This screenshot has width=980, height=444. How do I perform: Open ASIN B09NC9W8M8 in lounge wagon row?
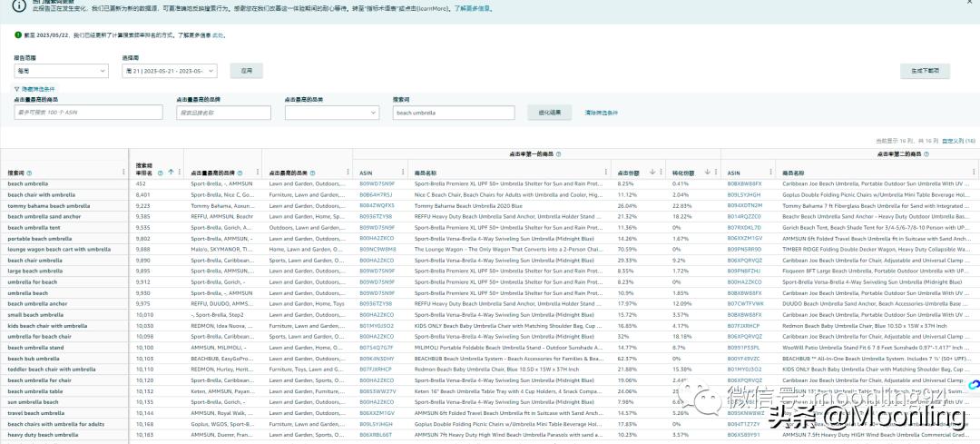377,249
